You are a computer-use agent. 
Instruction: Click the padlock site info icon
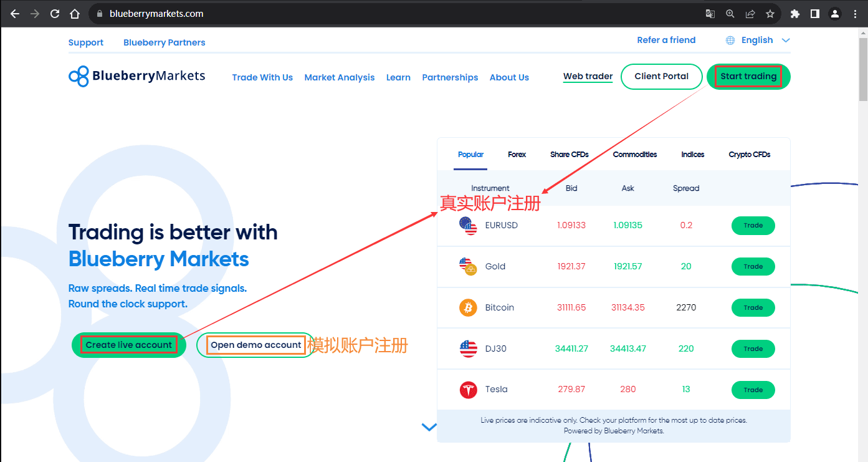point(100,14)
